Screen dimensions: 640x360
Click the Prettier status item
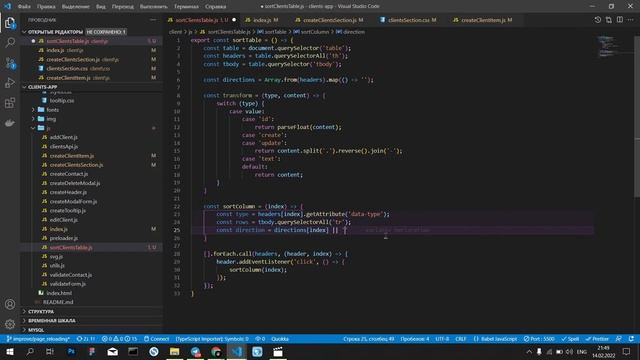point(597,339)
